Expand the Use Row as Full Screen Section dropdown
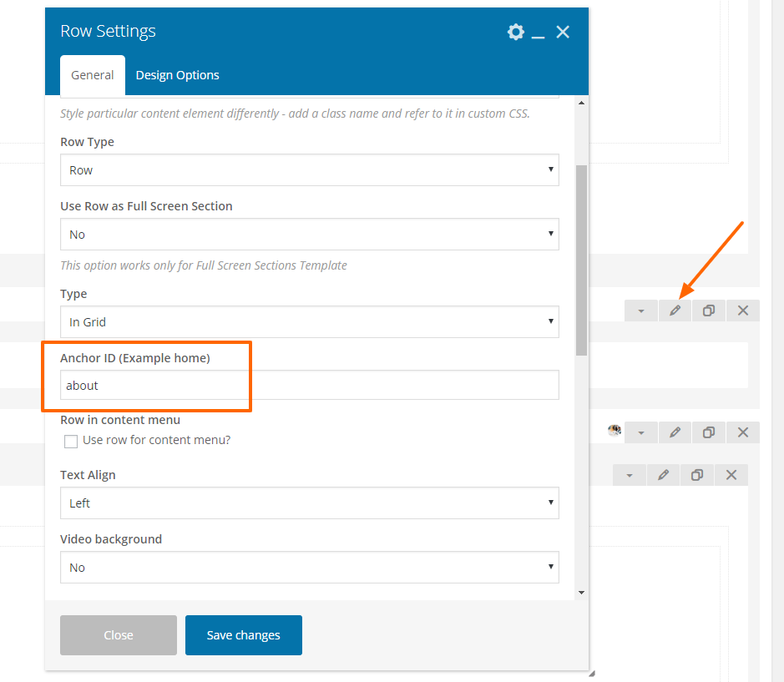Screen dimensions: 784x682 310,234
